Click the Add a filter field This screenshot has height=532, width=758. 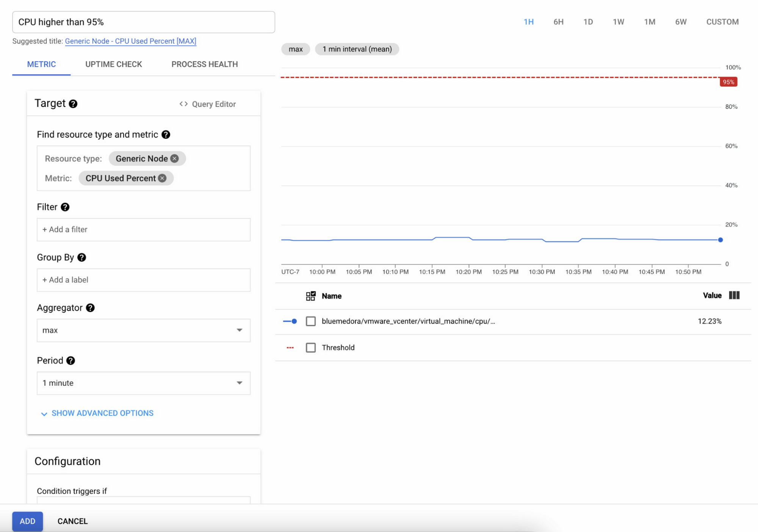[144, 230]
